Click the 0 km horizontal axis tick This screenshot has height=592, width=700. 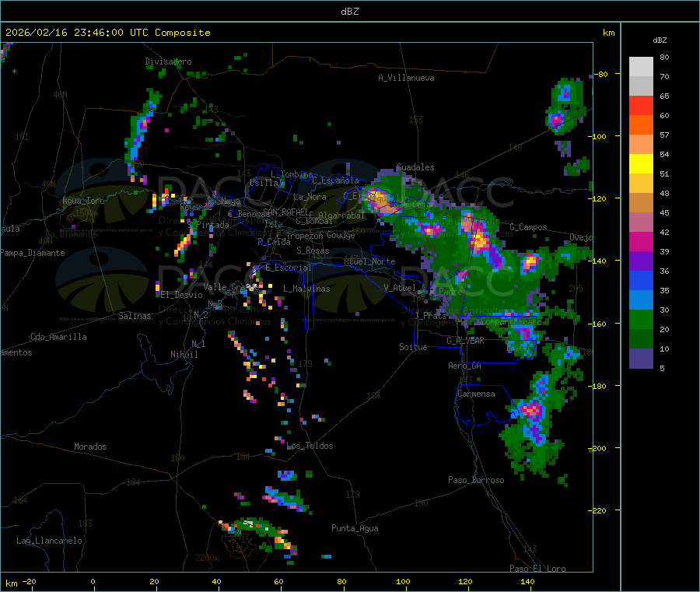click(93, 581)
